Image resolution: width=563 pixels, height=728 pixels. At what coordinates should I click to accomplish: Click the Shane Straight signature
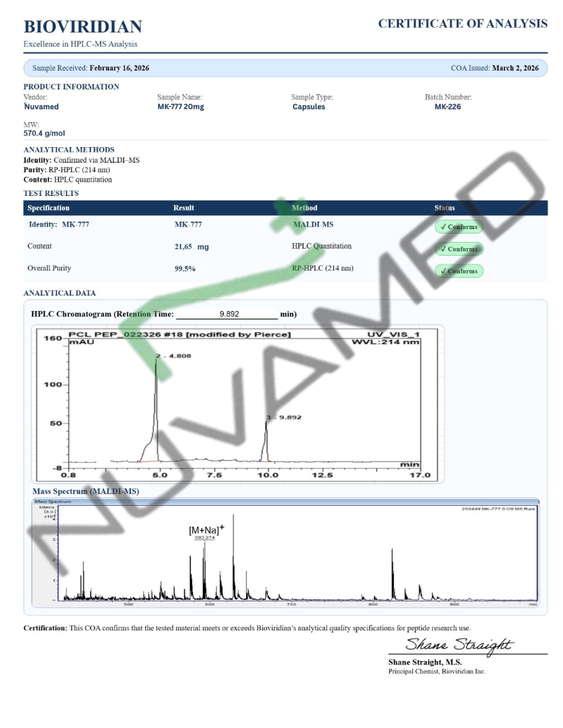tap(459, 645)
